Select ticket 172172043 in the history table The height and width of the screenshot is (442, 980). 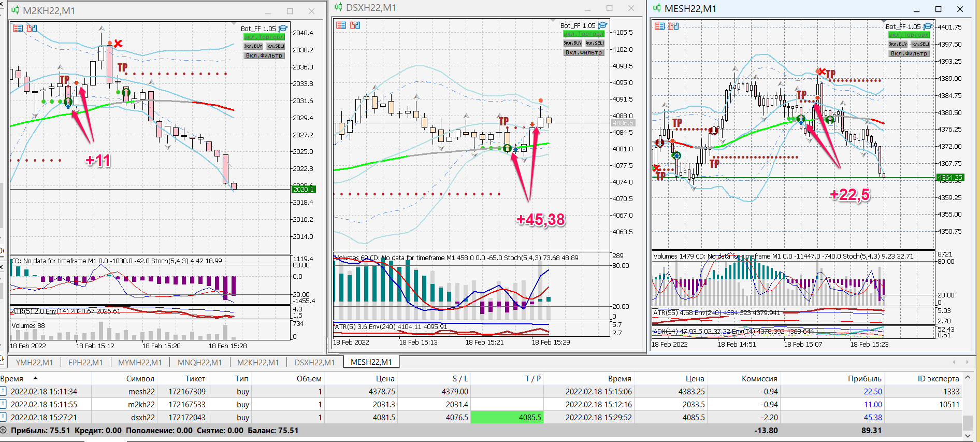point(186,417)
